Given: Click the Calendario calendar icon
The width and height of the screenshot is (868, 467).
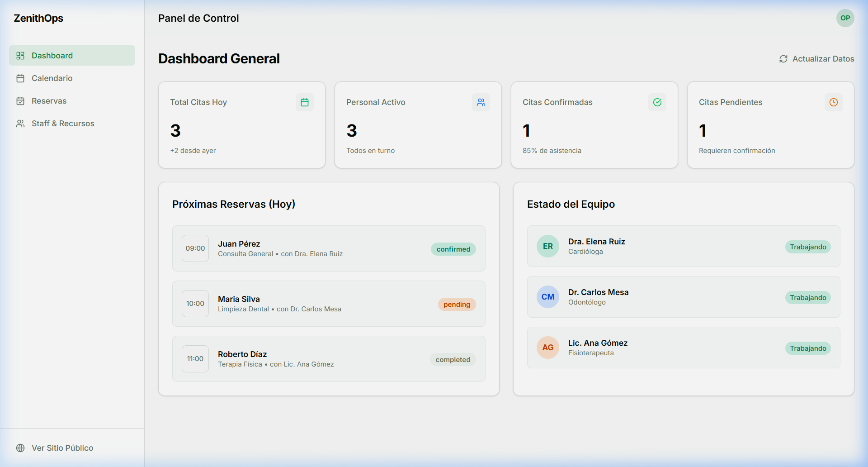Looking at the screenshot, I should [20, 78].
